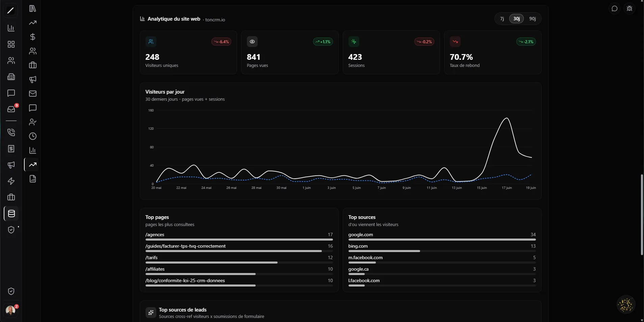
Task: Select the /tarifs page row
Action: (239, 259)
